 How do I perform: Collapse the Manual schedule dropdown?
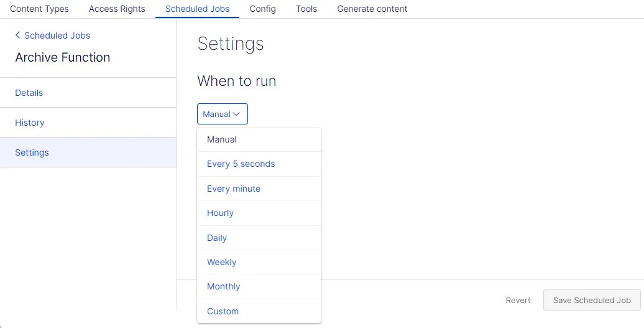(x=222, y=114)
